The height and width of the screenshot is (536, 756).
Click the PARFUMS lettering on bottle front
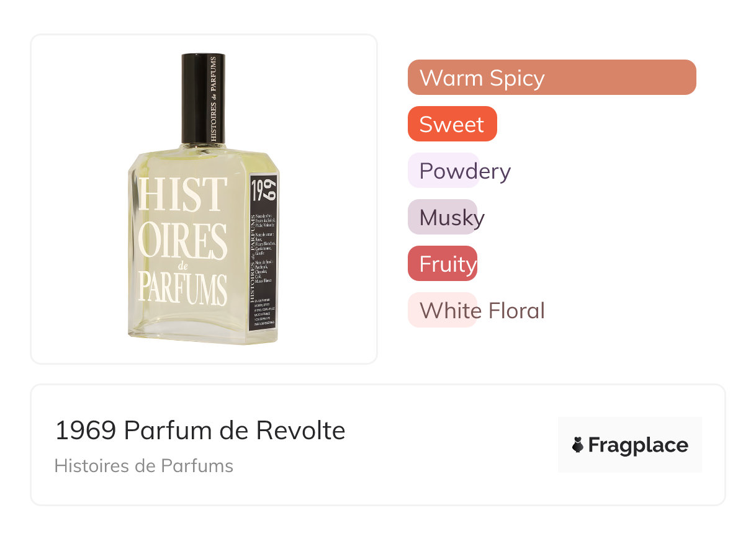182,287
